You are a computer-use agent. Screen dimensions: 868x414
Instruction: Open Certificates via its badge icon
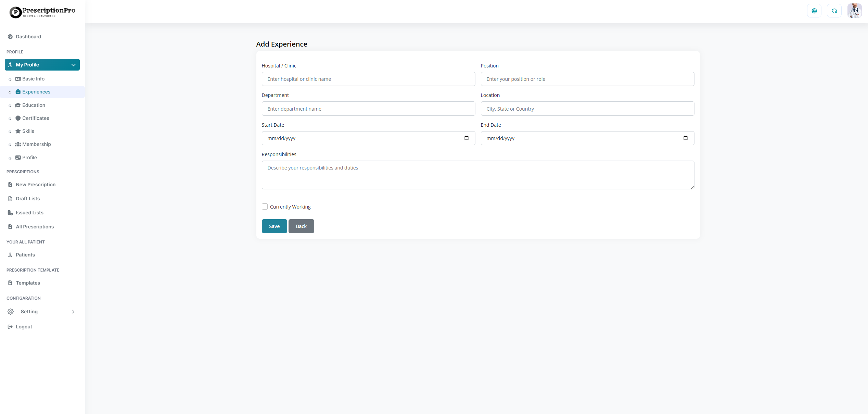pos(18,118)
